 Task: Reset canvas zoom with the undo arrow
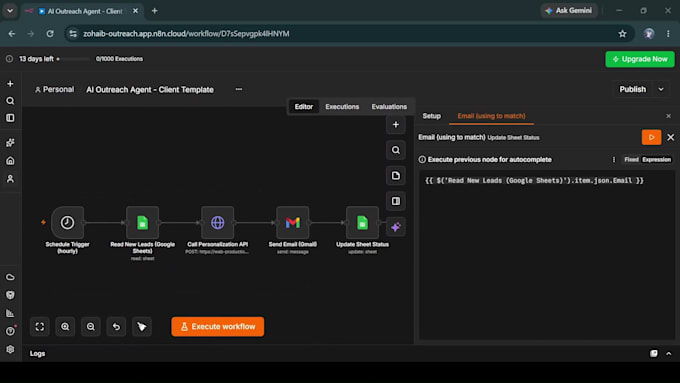click(116, 327)
